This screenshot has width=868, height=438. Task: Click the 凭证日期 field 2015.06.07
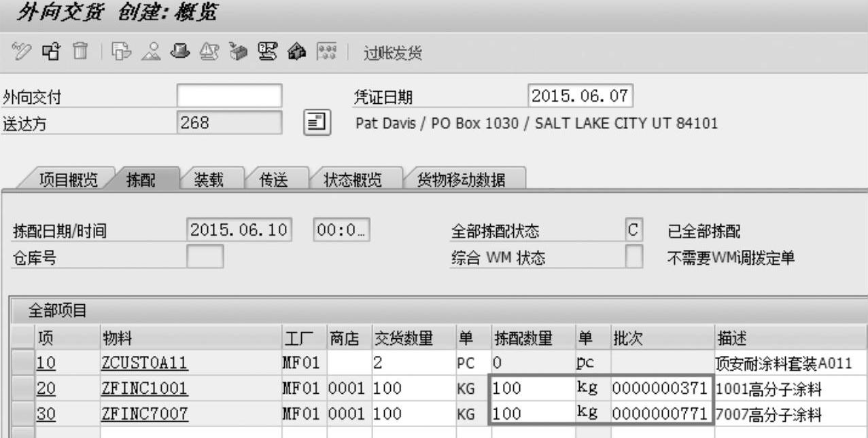(580, 96)
